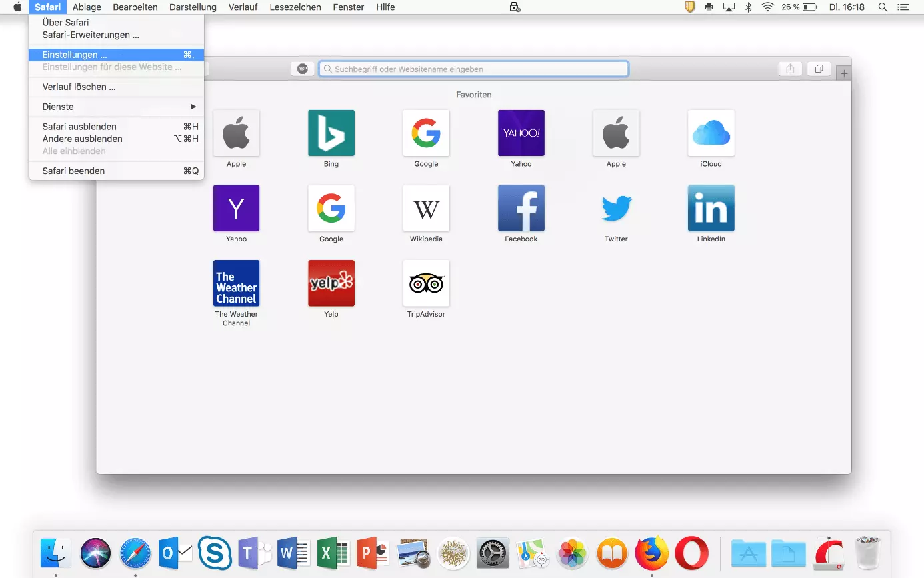Open Firefox from the Dock
This screenshot has width=924, height=578.
651,553
